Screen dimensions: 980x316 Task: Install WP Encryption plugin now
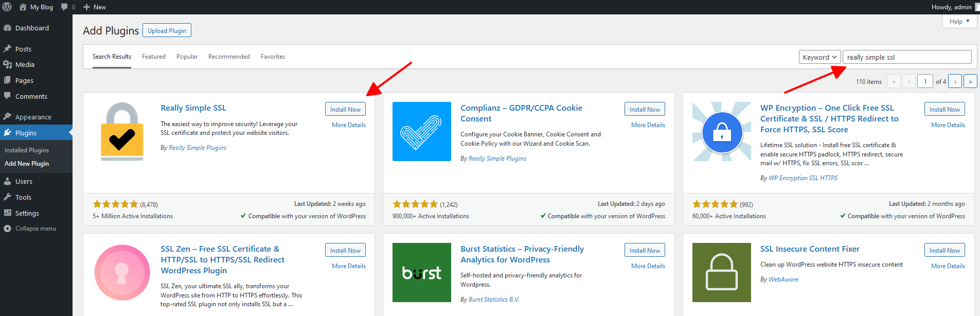click(x=945, y=109)
